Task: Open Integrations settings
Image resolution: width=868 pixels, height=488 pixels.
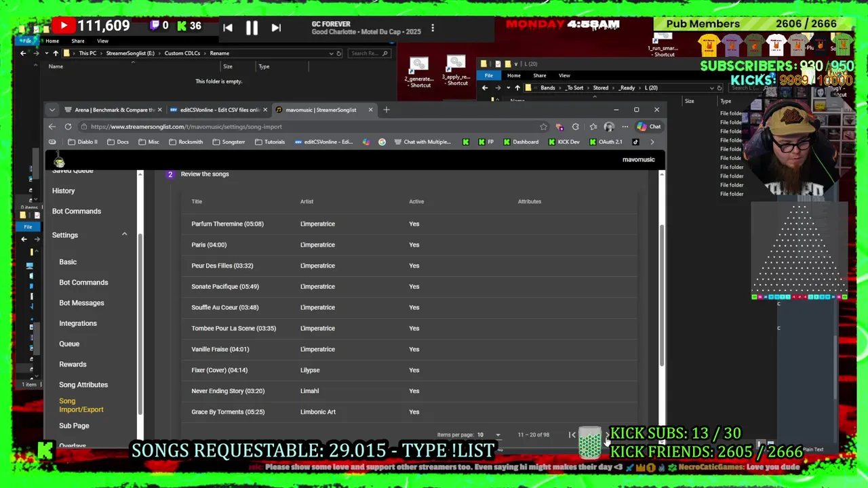Action: (x=77, y=323)
